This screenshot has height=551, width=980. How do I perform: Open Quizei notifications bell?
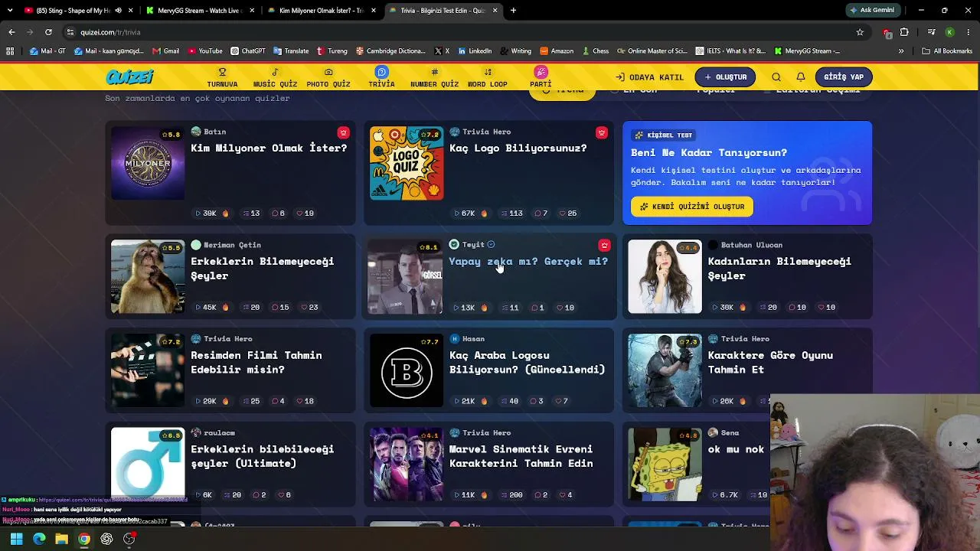coord(801,77)
